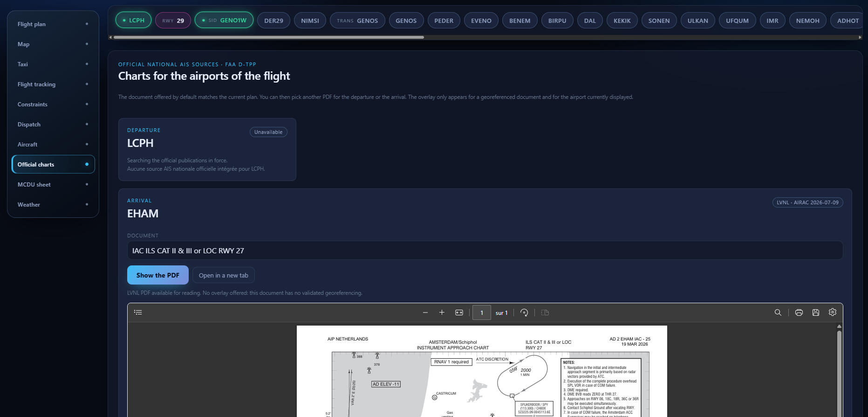The width and height of the screenshot is (868, 417).
Task: Zoom out the PDF with minus icon
Action: tap(425, 313)
